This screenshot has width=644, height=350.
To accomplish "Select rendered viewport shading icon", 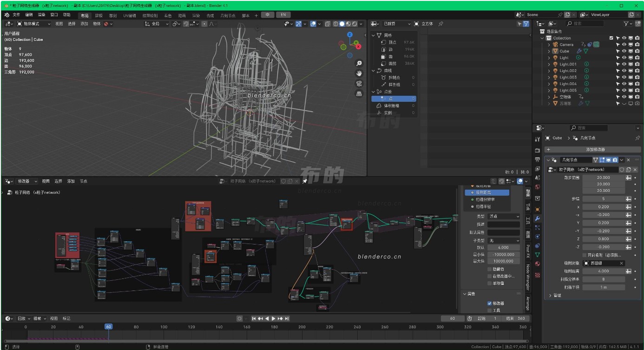I will point(355,24).
